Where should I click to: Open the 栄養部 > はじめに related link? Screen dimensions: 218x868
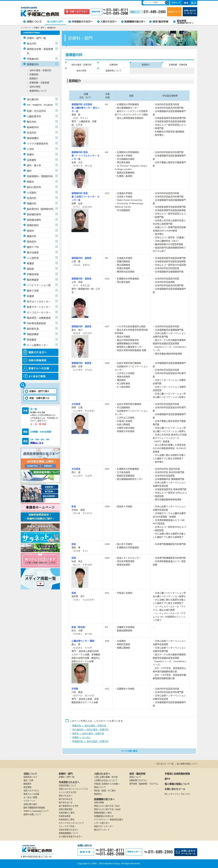(81, 737)
